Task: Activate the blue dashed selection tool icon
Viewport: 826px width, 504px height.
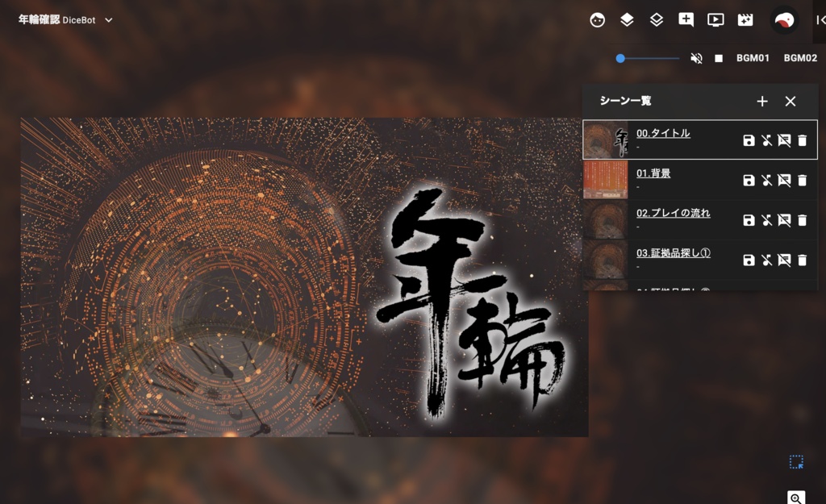Action: 796,462
